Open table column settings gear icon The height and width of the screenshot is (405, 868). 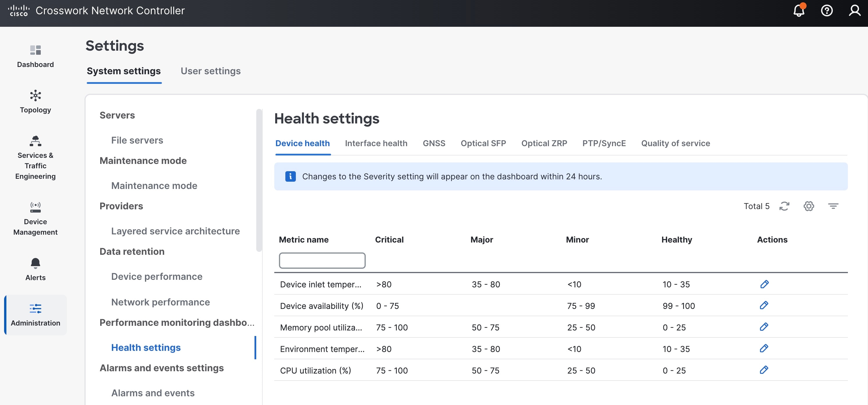(x=809, y=206)
